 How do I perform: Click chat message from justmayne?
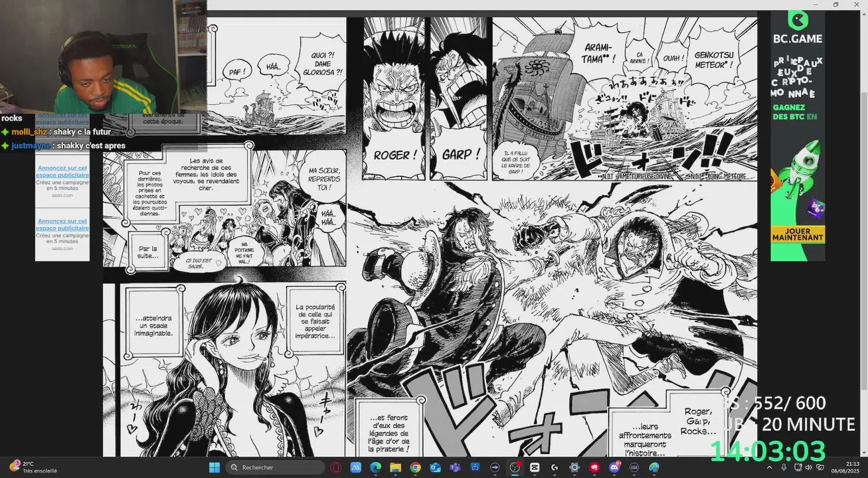63,145
